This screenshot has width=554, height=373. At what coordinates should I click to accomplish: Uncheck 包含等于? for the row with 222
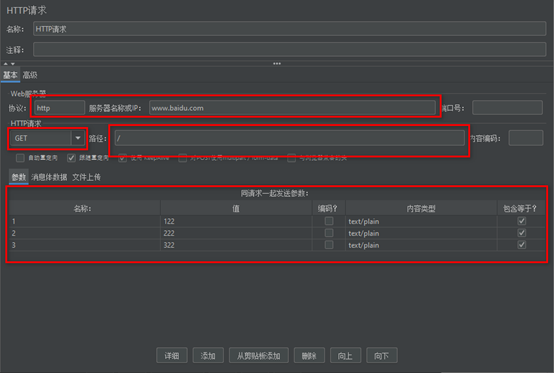click(521, 233)
